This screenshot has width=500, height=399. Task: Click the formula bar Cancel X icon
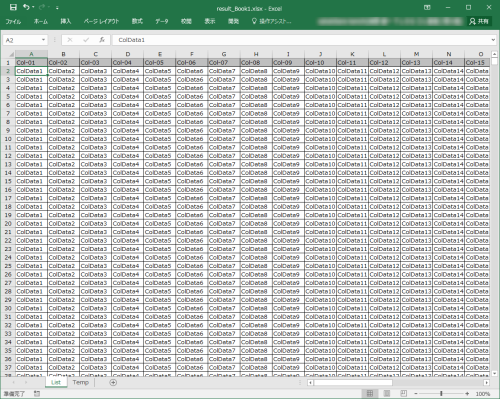(x=70, y=40)
